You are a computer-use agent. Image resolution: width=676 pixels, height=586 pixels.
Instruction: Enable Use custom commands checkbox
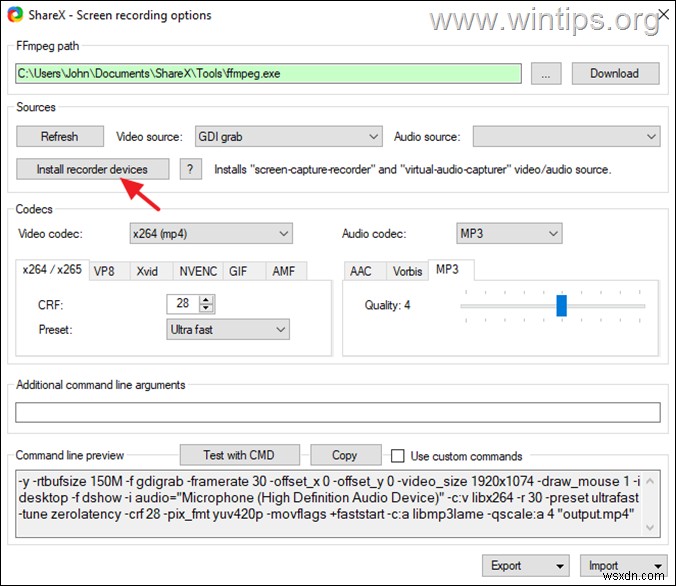tap(397, 456)
